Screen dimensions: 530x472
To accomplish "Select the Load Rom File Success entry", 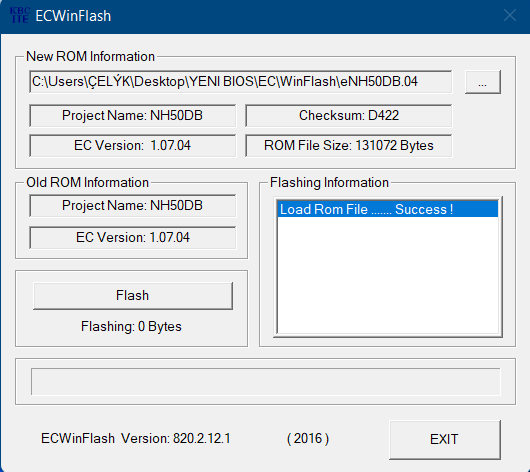I will click(387, 209).
